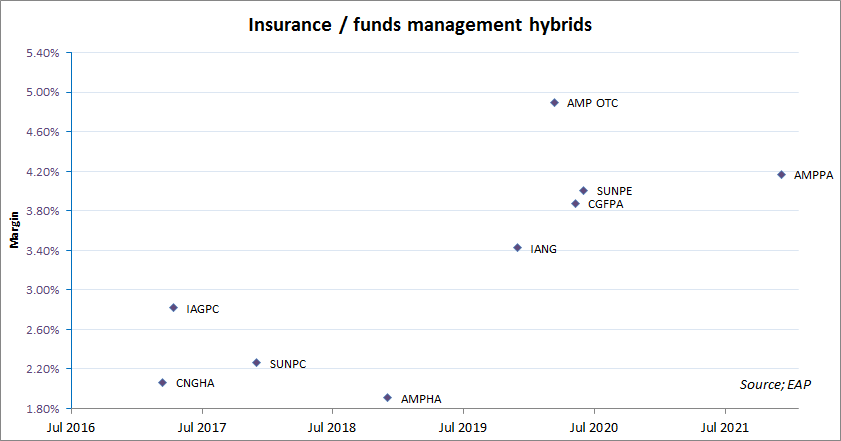Click the Jul 2021 x-axis label
841x441 pixels.
point(725,428)
